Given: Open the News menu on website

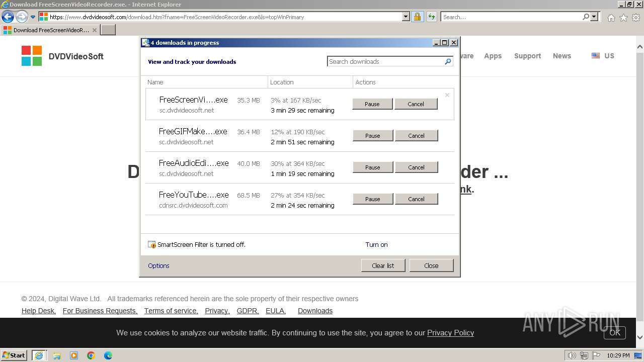Looking at the screenshot, I should 561,56.
